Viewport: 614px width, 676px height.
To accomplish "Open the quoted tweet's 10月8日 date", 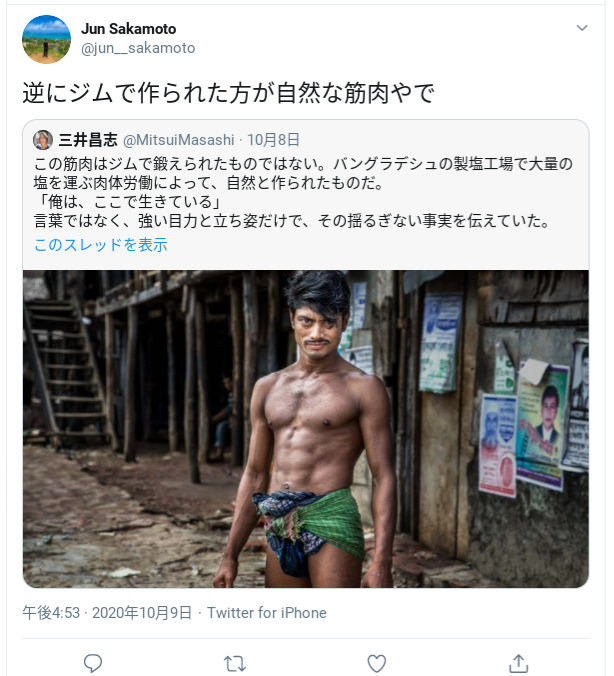I will point(273,140).
